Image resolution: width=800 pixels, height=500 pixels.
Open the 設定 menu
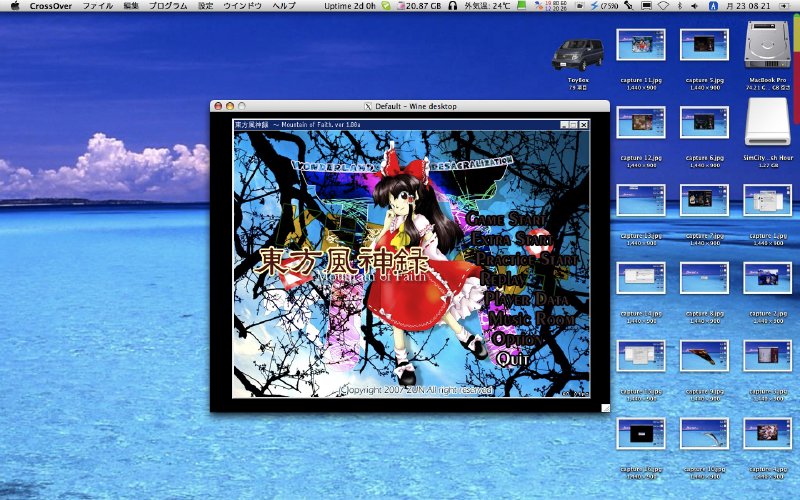pyautogui.click(x=205, y=6)
